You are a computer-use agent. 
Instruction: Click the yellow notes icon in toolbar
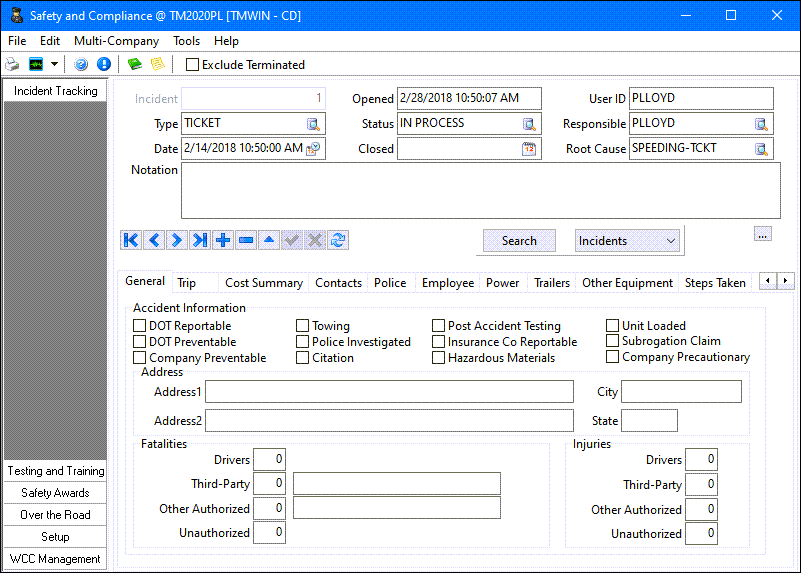157,64
